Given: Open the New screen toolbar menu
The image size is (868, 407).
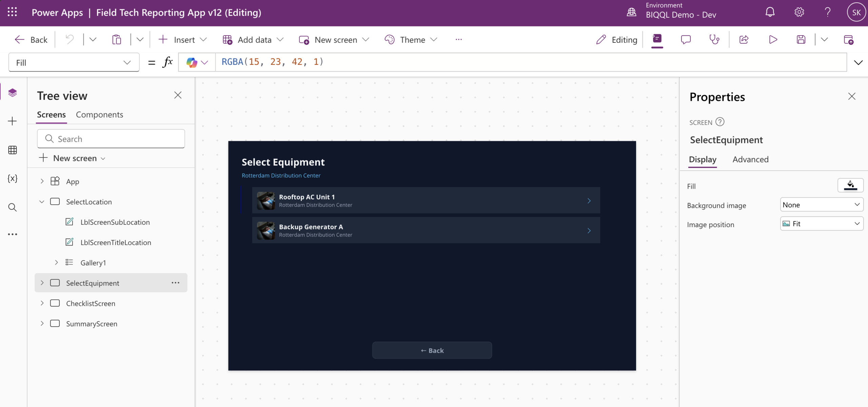Looking at the screenshot, I should (x=334, y=40).
